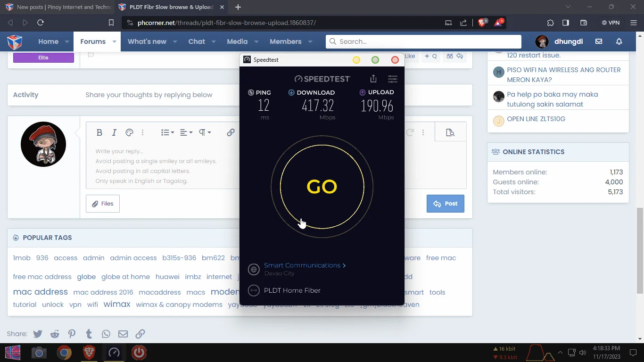The height and width of the screenshot is (362, 644).
Task: Toggle the Brave VPN button
Action: [x=611, y=23]
